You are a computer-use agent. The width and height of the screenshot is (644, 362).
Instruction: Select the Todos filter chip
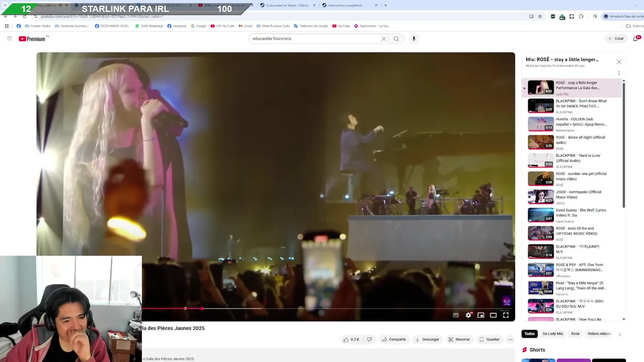coord(530,334)
